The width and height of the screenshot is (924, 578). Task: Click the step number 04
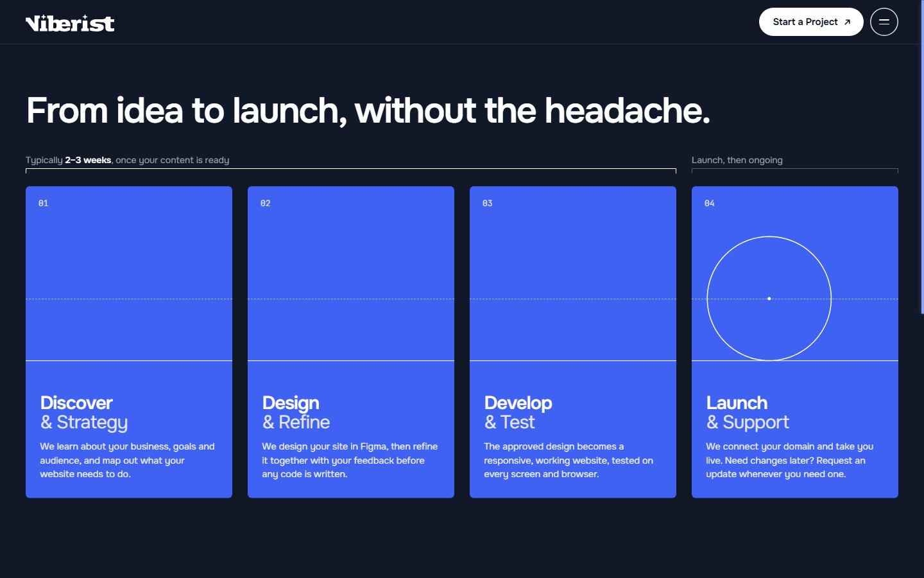[710, 204]
